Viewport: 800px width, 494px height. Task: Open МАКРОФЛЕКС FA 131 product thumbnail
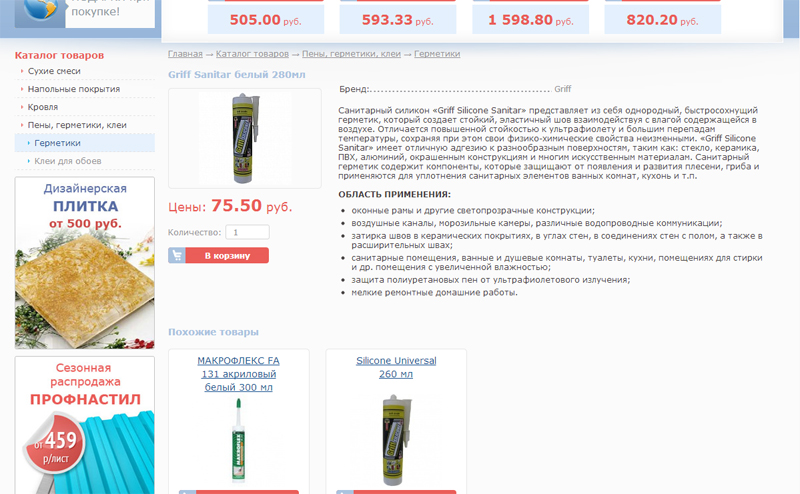tap(238, 441)
